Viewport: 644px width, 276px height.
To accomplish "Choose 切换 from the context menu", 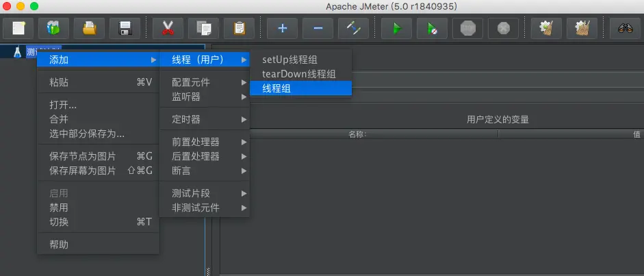I will pos(98,222).
